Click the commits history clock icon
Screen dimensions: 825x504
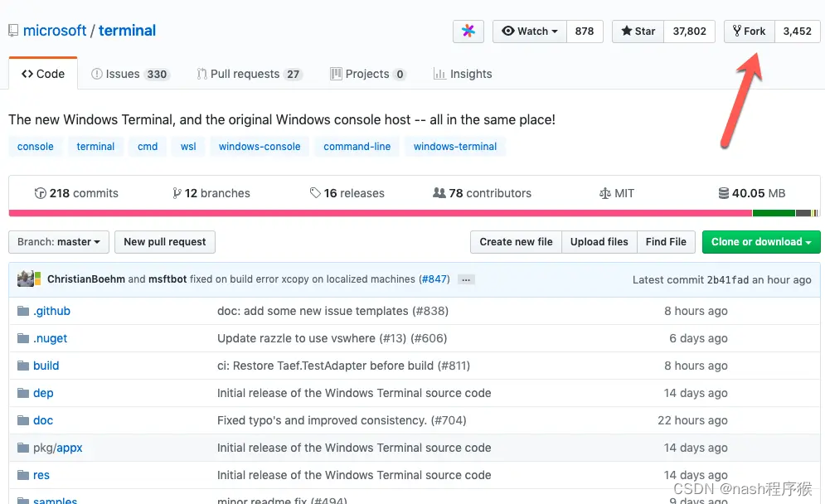tap(40, 193)
